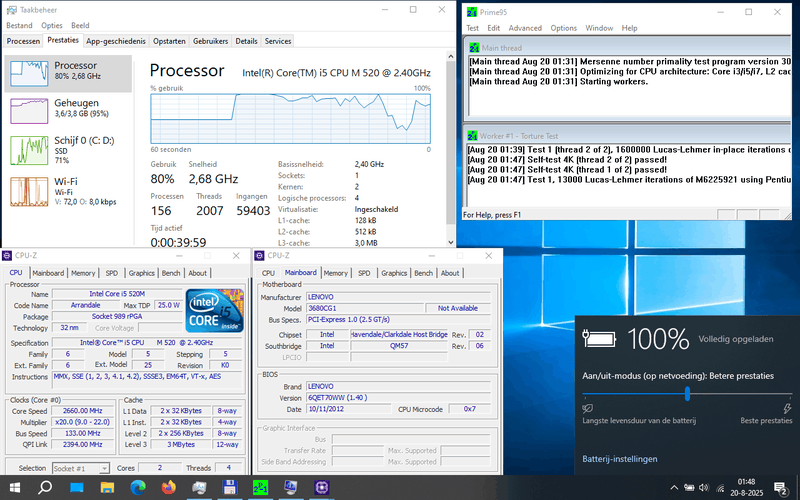800x500 pixels.
Task: Select Schijf 0 (C: D:) in sidebar
Action: [x=68, y=150]
